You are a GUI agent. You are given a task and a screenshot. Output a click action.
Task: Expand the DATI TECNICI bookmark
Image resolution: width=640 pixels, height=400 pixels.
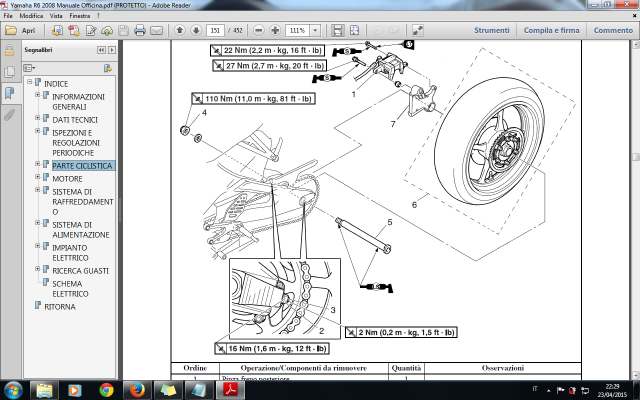coord(38,118)
